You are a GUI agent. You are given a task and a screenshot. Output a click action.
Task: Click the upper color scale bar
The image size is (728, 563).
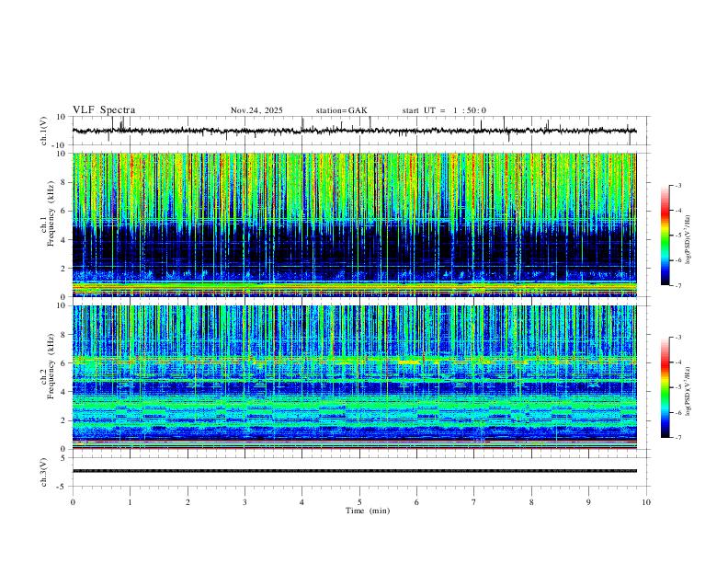[x=665, y=236]
